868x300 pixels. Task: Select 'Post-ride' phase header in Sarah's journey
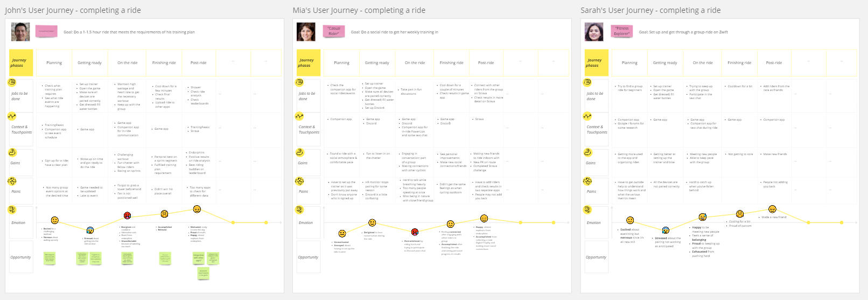(x=774, y=63)
